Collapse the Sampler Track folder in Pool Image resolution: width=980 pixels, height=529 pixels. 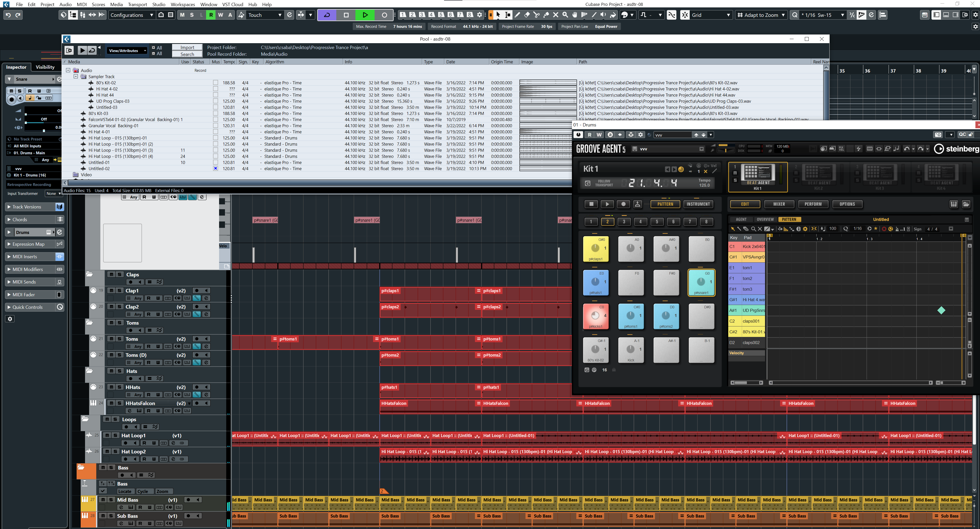point(76,76)
